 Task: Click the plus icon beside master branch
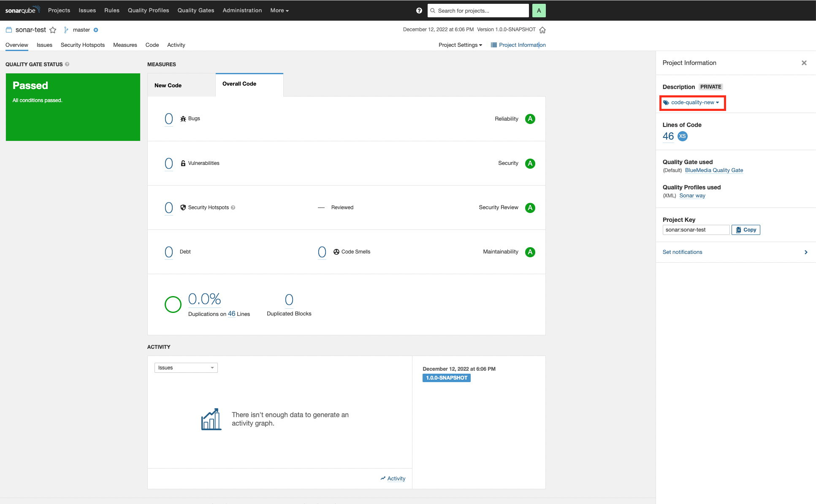pos(96,30)
